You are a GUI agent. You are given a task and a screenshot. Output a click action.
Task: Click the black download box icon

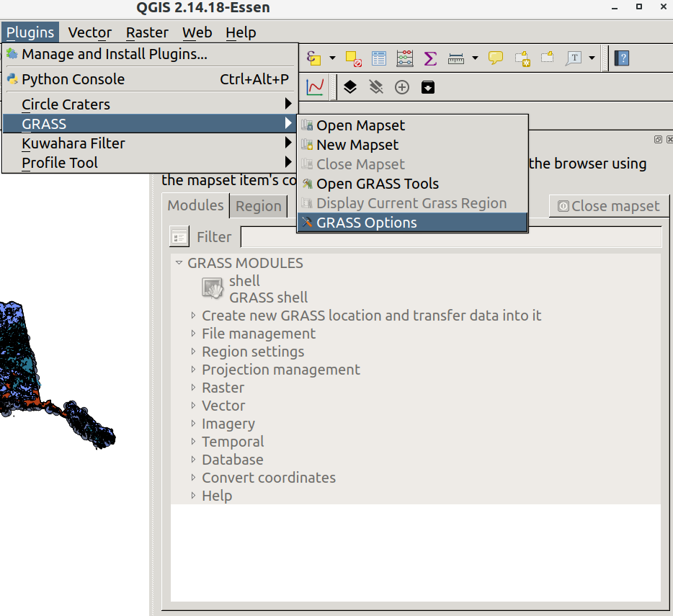[428, 87]
